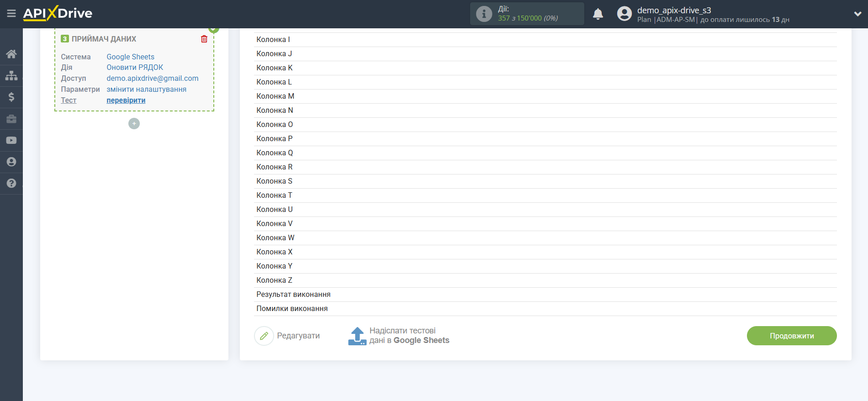Select row 'Колонка S'
Image resolution: width=868 pixels, height=401 pixels.
545,181
